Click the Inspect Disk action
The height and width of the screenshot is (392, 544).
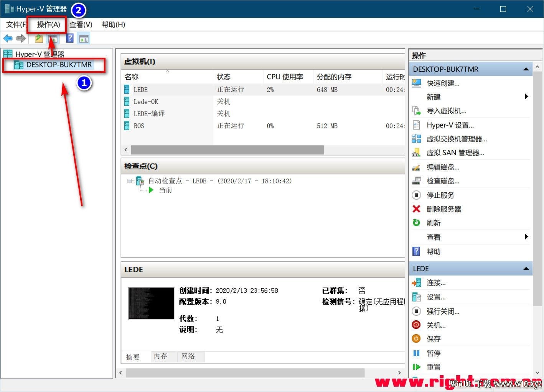tap(443, 181)
